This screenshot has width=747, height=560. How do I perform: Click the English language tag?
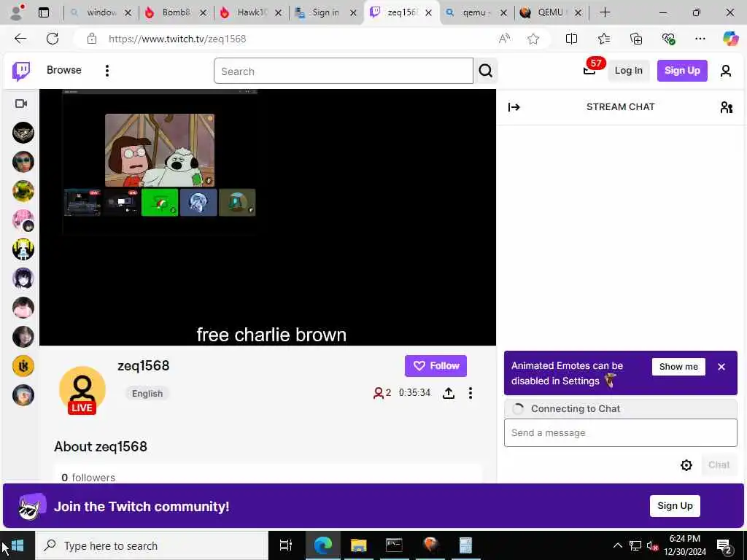pos(147,393)
